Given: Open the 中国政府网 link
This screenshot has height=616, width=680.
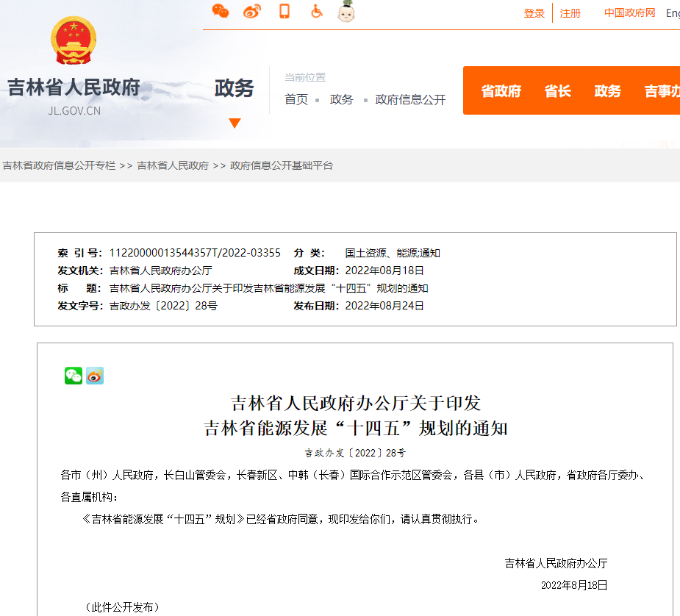Looking at the screenshot, I should tap(629, 12).
